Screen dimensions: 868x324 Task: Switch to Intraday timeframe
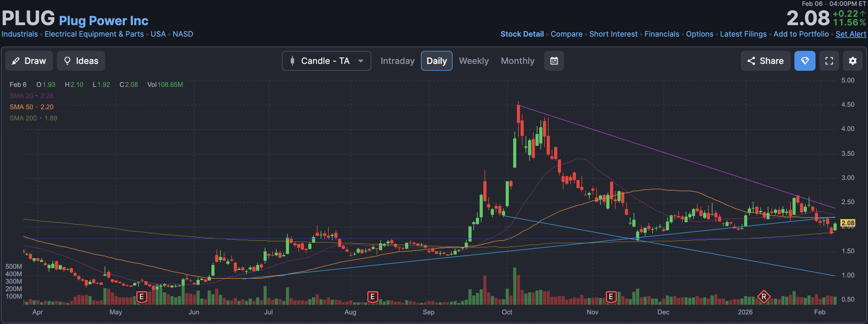[397, 61]
